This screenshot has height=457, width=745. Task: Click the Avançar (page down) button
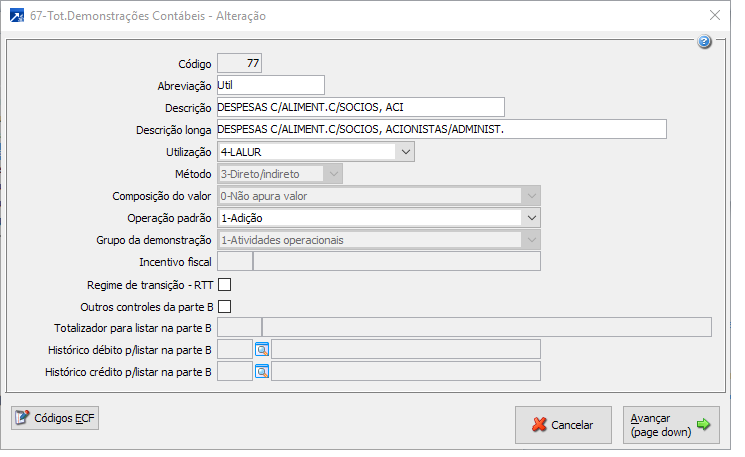[671, 424]
